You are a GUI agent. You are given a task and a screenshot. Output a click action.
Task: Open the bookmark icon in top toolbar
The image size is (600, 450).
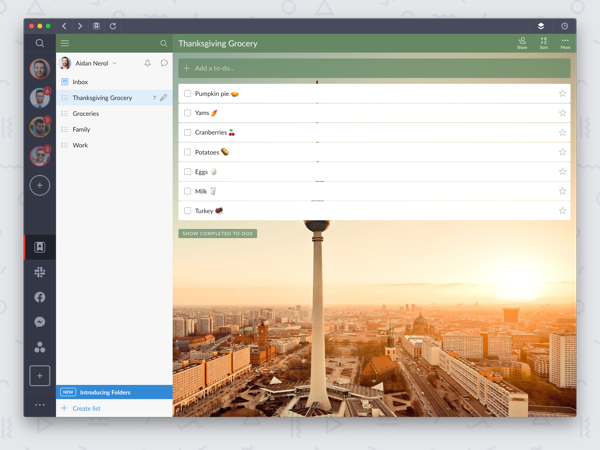pyautogui.click(x=96, y=26)
